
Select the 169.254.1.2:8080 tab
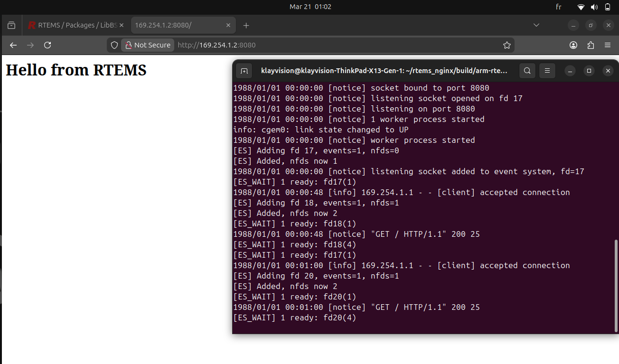tap(176, 25)
